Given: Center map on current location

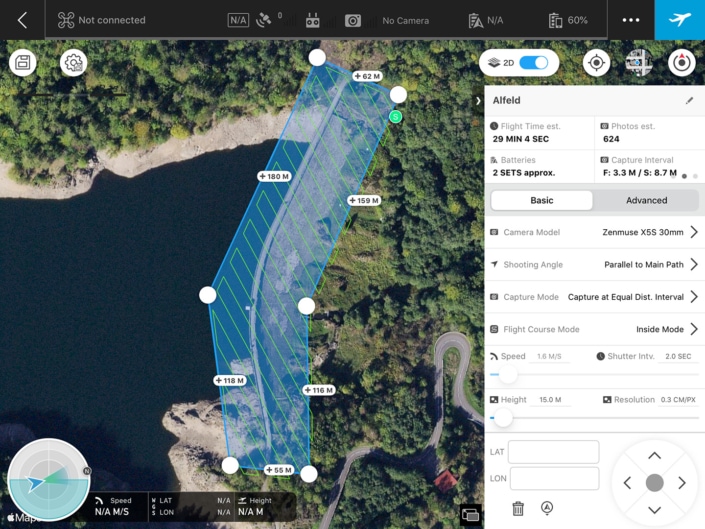Looking at the screenshot, I should (596, 63).
